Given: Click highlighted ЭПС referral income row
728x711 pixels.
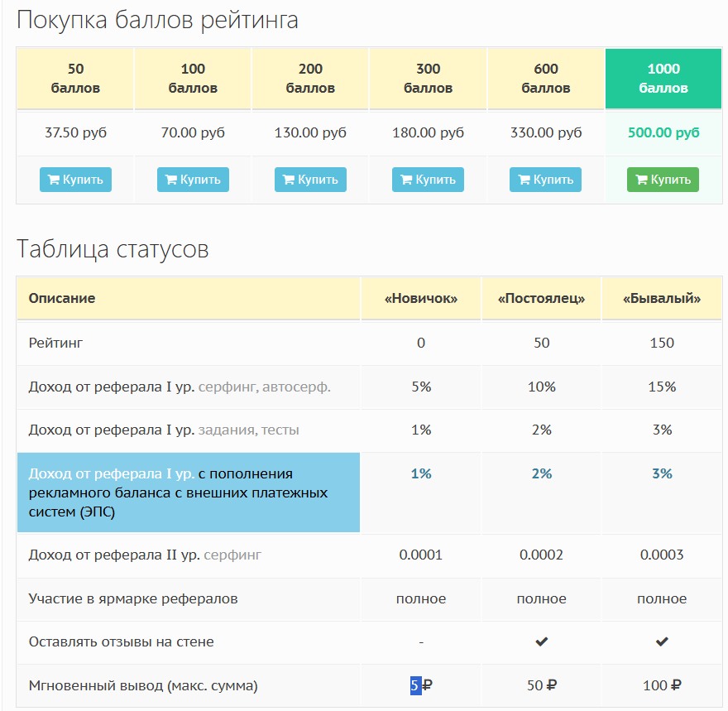Looking at the screenshot, I should pos(189,492).
